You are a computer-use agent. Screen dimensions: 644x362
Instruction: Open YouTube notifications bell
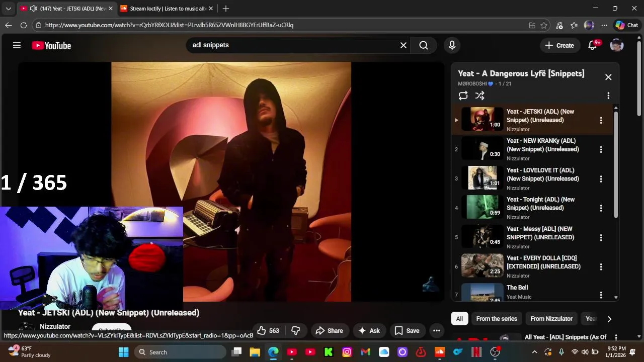click(593, 45)
